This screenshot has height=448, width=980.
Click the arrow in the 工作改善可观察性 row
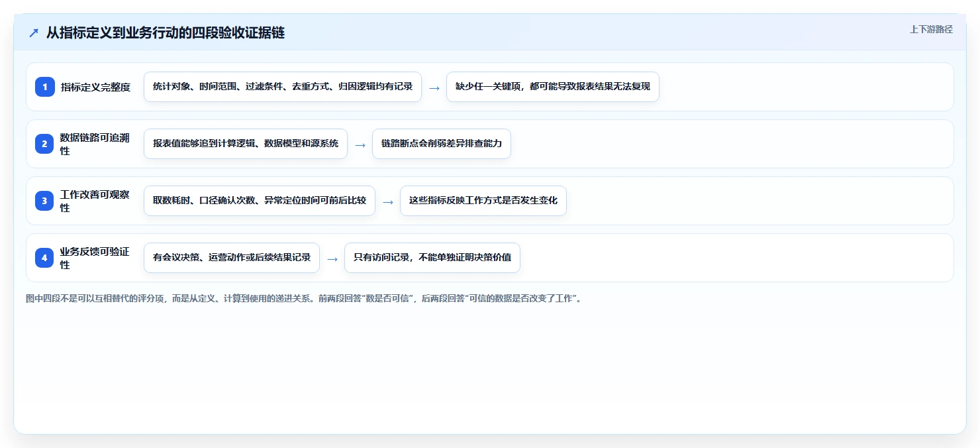pos(388,201)
